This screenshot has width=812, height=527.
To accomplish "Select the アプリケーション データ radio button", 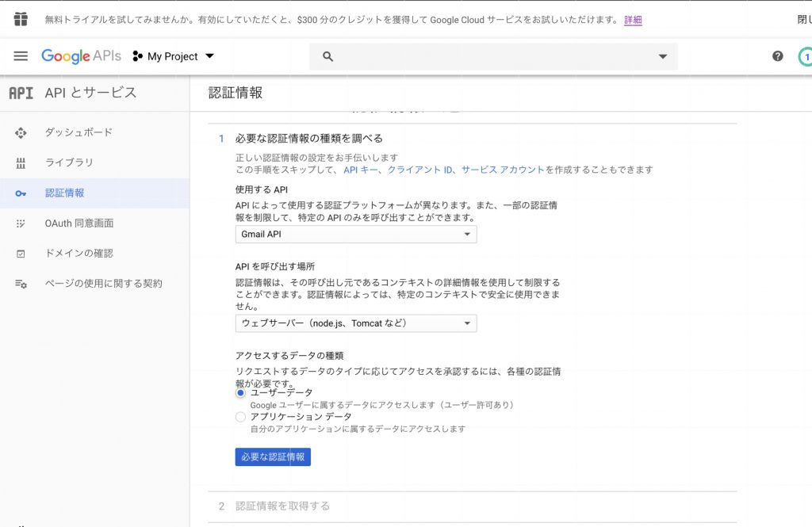I will (x=240, y=417).
